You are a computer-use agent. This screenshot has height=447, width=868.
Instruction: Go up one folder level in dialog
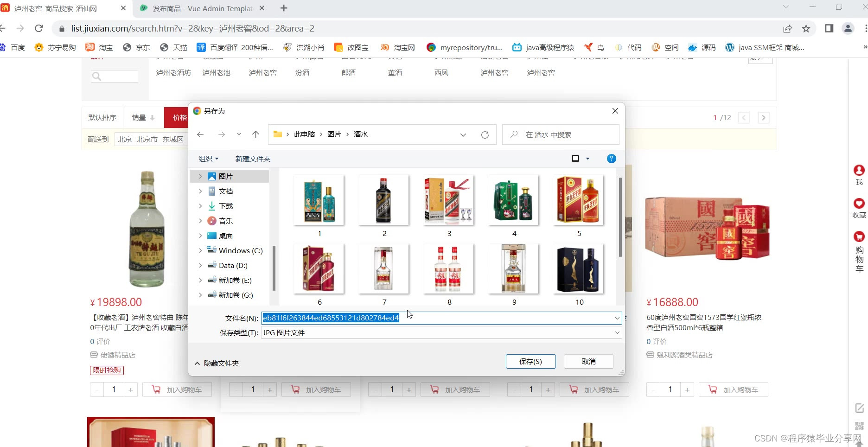coord(255,134)
